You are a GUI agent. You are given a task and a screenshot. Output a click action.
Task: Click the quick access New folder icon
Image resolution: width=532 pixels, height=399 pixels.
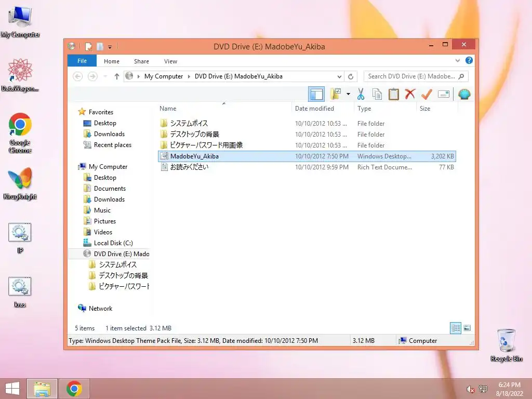pyautogui.click(x=100, y=46)
